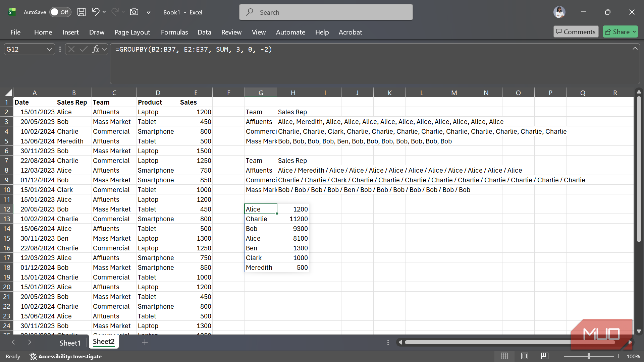
Task: Switch to the Sheet1 tab
Action: pos(70,343)
